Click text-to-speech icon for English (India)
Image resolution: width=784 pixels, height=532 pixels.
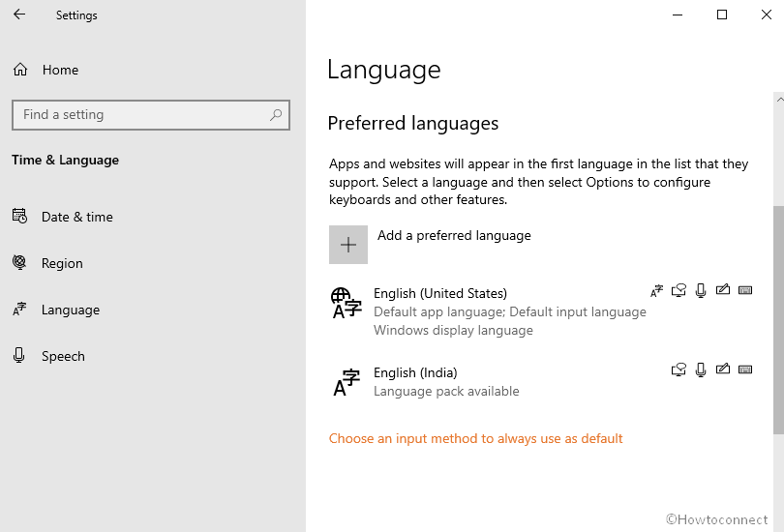coord(678,369)
